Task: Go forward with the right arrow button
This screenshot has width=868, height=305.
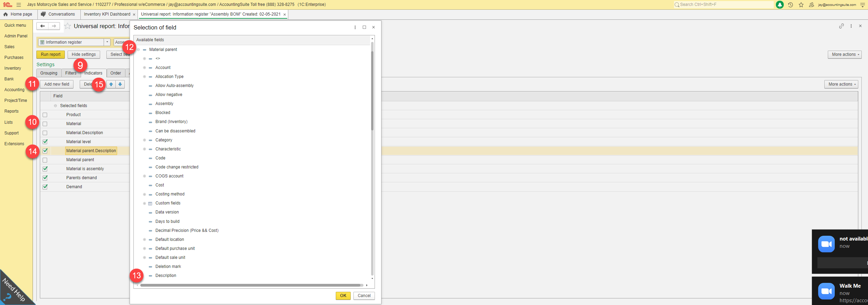Action: [54, 26]
